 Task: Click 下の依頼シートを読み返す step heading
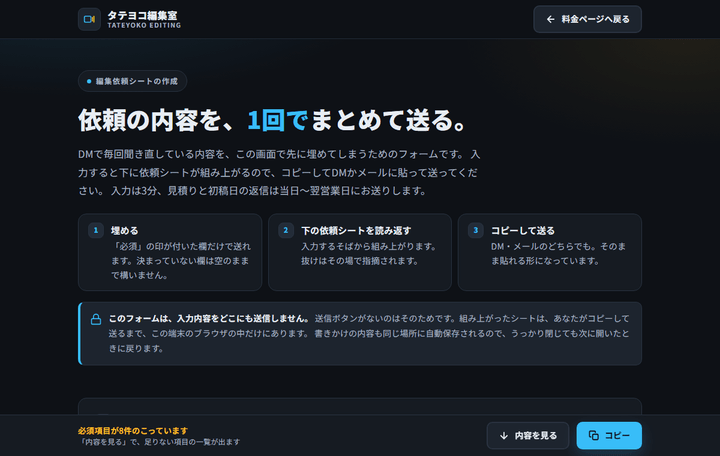click(356, 231)
